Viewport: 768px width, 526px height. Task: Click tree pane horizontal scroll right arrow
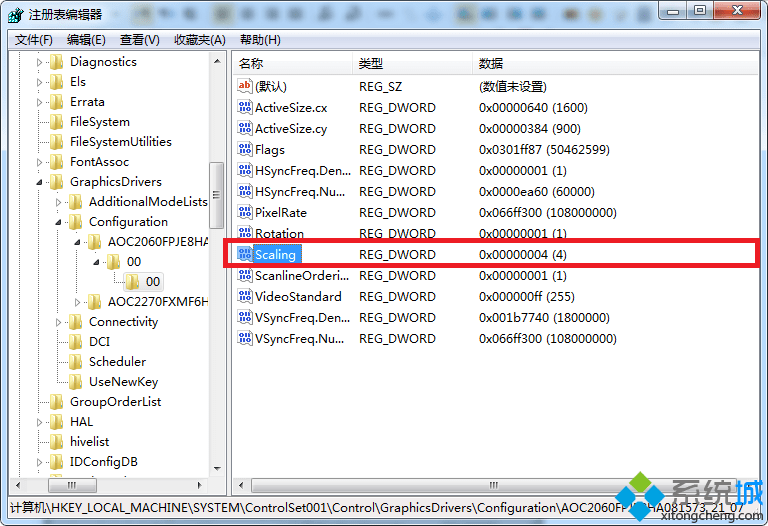(x=200, y=485)
